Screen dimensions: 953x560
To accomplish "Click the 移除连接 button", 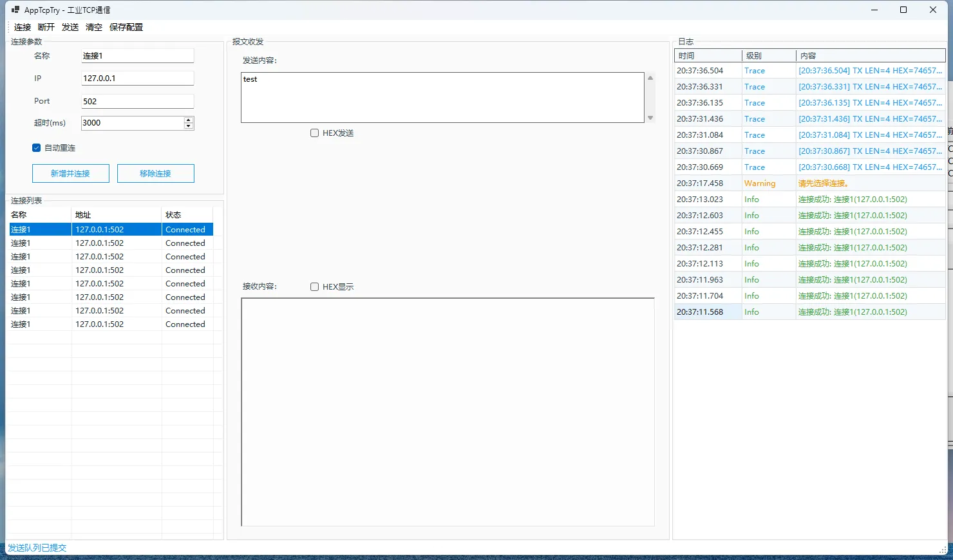I will [x=155, y=174].
